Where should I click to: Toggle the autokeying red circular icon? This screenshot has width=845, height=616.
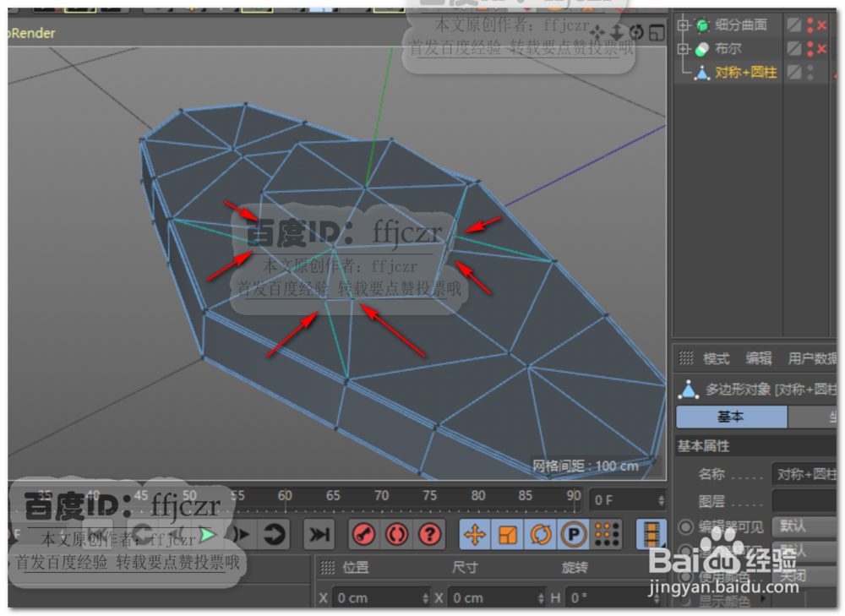click(397, 535)
